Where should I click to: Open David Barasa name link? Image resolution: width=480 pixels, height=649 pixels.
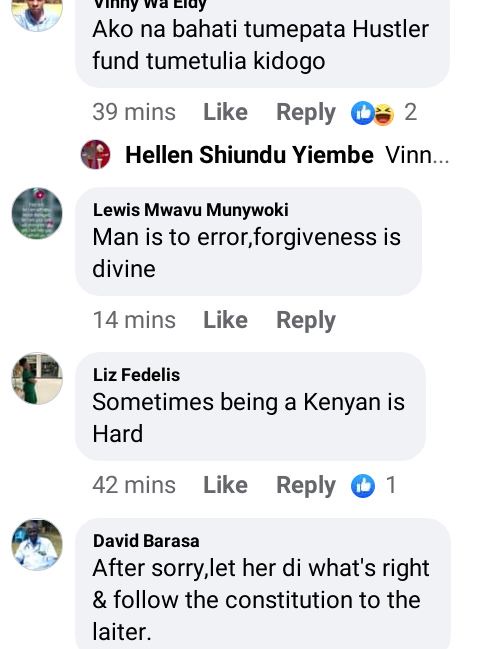146,541
